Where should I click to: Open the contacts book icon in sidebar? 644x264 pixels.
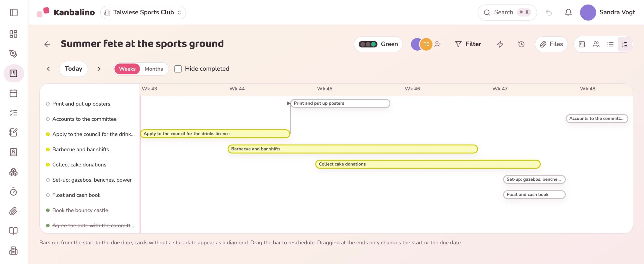pos(13,152)
